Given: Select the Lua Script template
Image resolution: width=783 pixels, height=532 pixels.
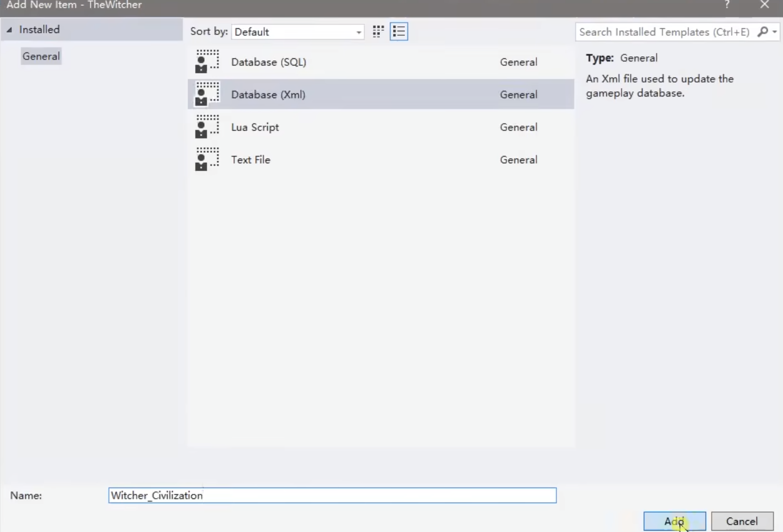Looking at the screenshot, I should point(381,127).
